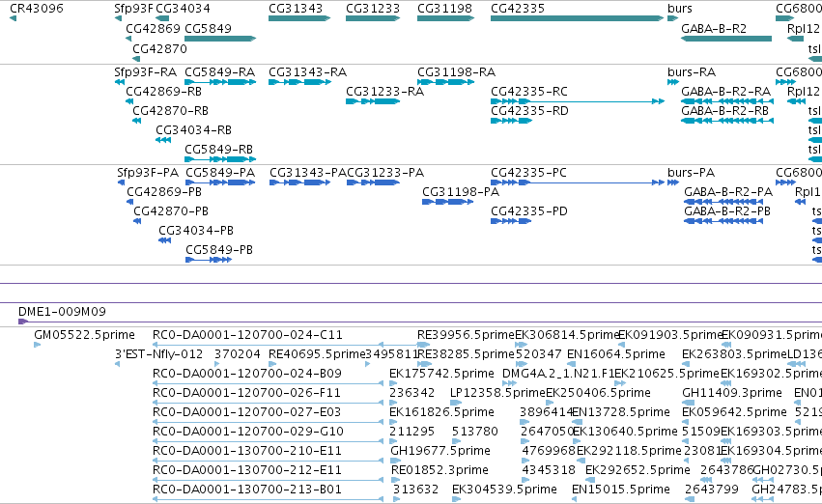Screen dimensions: 822x504
Task: Select the GH19677.5prime EST label
Action: click(x=440, y=451)
